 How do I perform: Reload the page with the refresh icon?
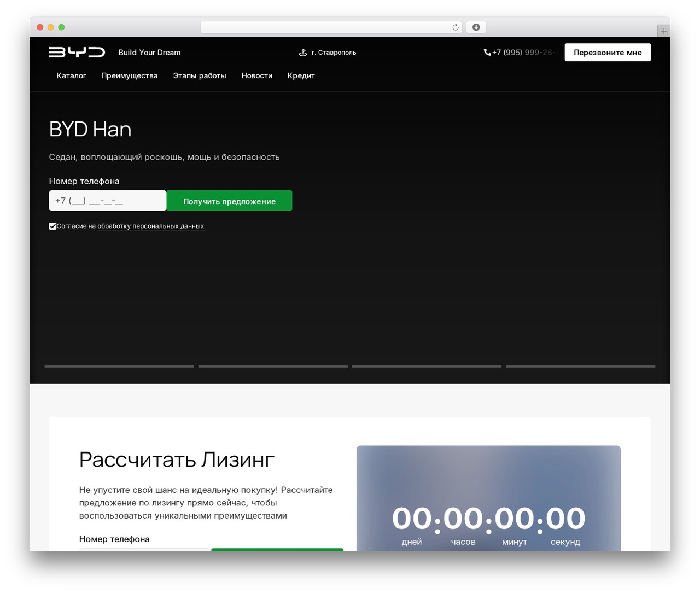tap(456, 27)
